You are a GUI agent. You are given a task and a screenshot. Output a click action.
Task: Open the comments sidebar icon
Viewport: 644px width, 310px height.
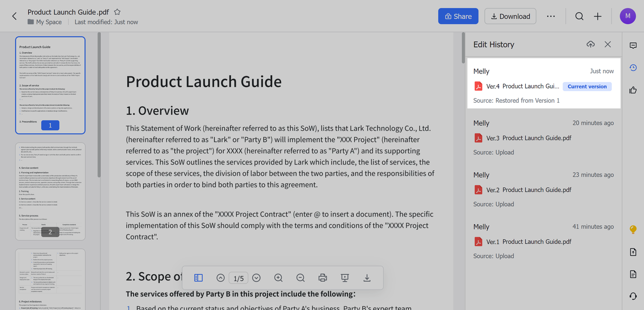[633, 45]
